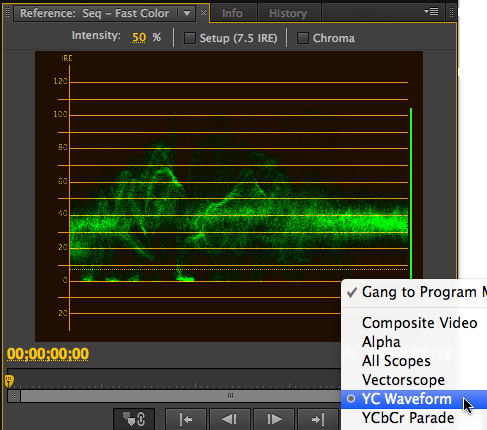Screen dimensions: 487x430
Task: Click the Intensity value 50
Action: (139, 37)
